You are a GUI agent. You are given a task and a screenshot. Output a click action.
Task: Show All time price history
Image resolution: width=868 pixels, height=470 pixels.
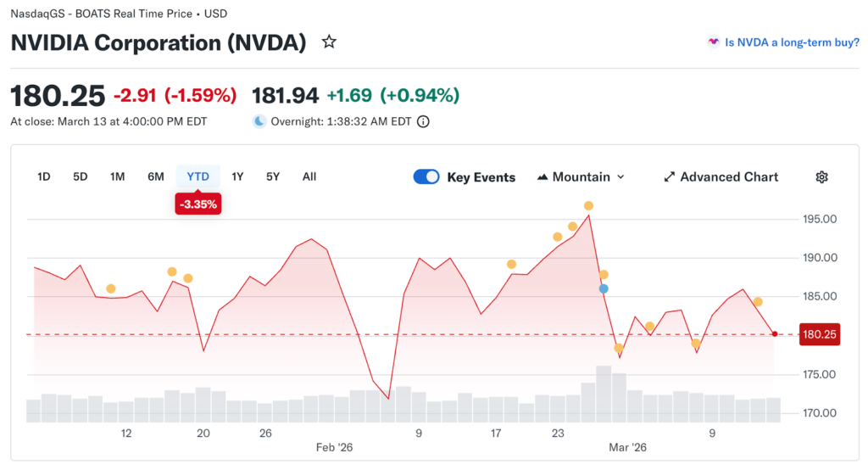(309, 176)
